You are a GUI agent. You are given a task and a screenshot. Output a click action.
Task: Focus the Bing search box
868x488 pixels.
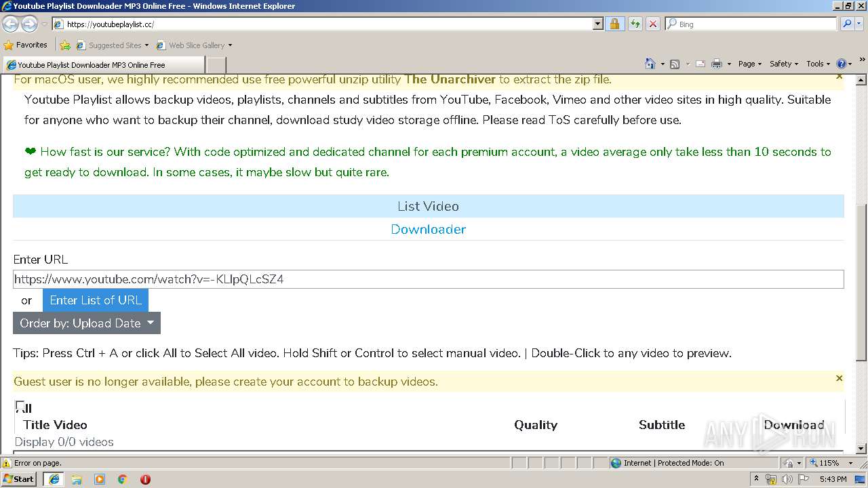point(751,24)
